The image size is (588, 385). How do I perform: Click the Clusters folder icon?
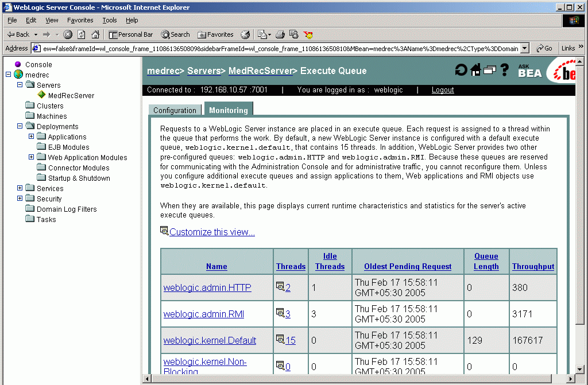point(30,105)
